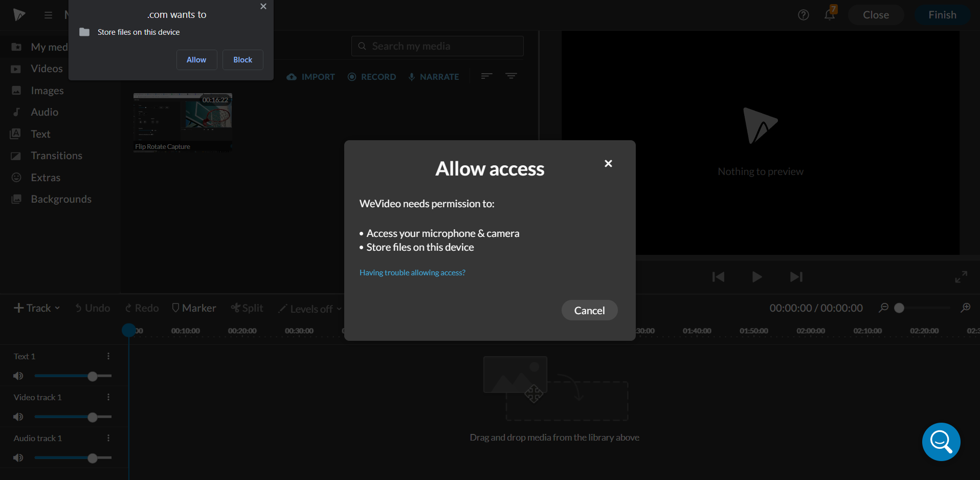This screenshot has width=980, height=480.
Task: Mute the Text 1 track
Action: tap(18, 376)
